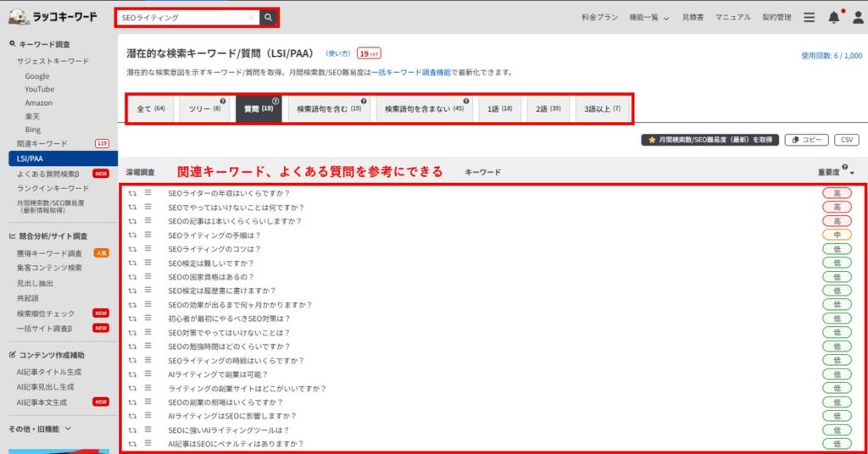
Task: Click the deep-dive icon for SEO検定は難しいですか？
Action: click(132, 263)
